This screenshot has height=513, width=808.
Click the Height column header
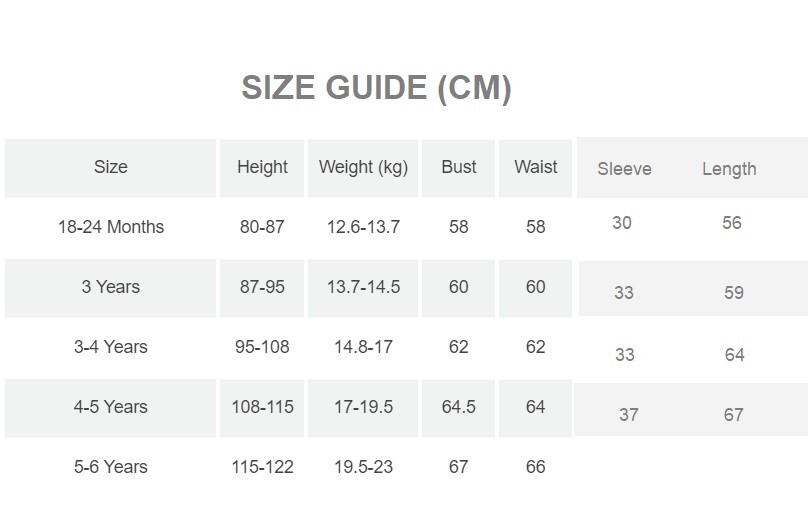point(262,167)
